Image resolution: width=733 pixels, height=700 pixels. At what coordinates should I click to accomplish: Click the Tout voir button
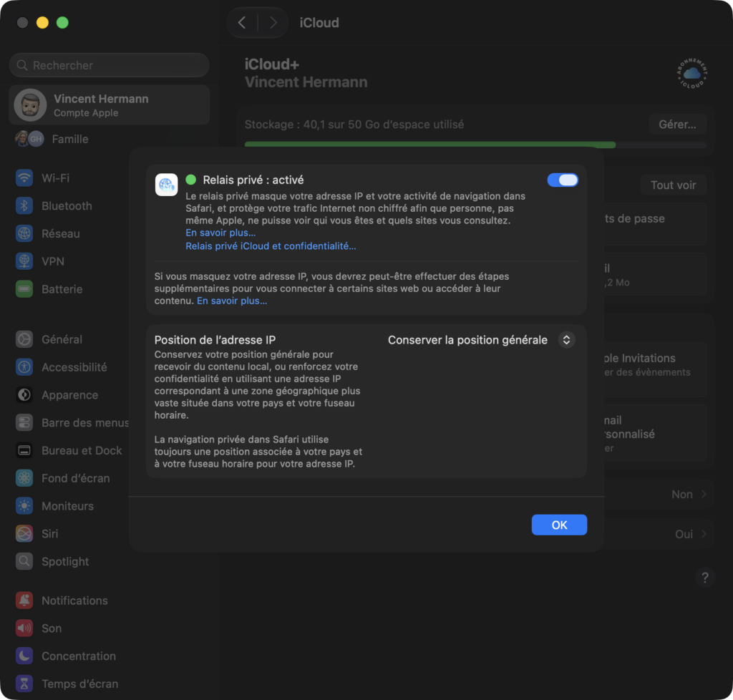pyautogui.click(x=673, y=185)
